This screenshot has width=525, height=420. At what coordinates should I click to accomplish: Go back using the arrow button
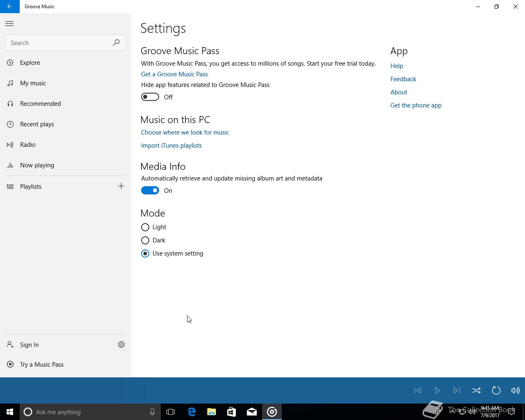(9, 7)
